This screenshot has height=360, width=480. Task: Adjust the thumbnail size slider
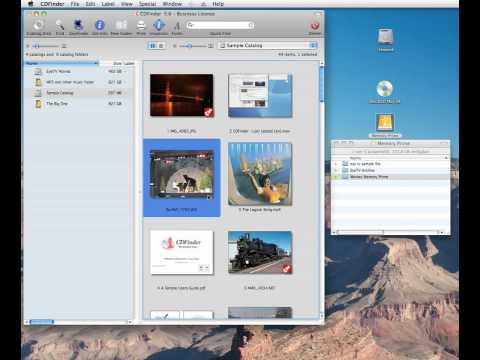pyautogui.click(x=193, y=46)
